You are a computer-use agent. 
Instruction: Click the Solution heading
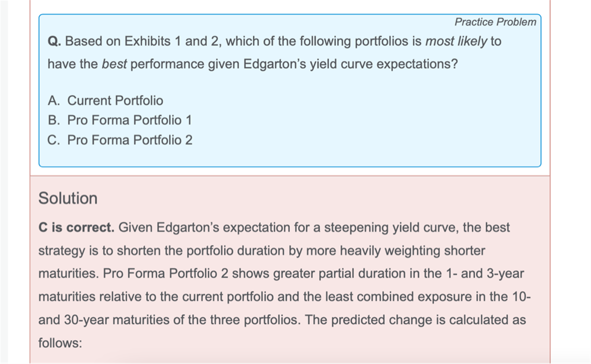(68, 198)
